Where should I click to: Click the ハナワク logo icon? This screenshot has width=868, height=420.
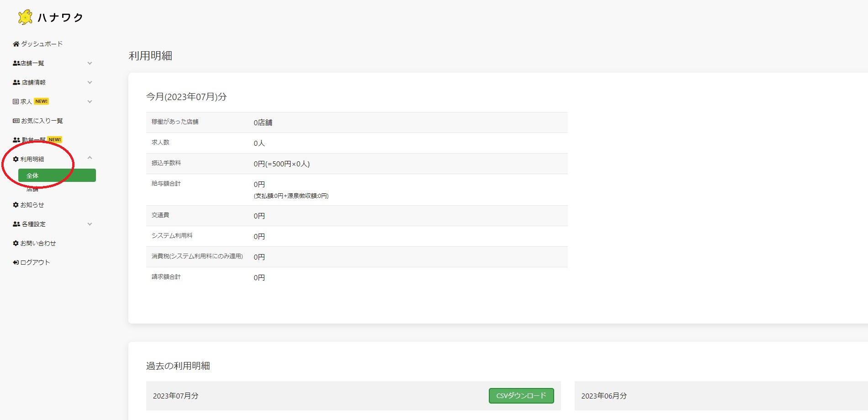coord(25,17)
